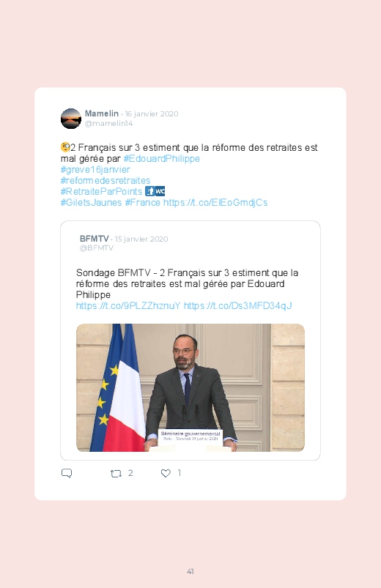381x588 pixels.
Task: Click the monocle face emoji
Action: tap(65, 147)
